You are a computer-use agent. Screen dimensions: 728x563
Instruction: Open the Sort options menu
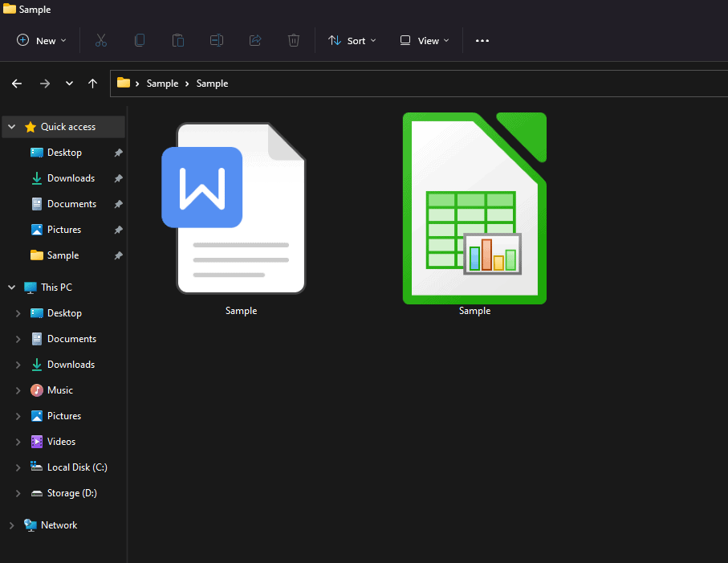coord(352,40)
